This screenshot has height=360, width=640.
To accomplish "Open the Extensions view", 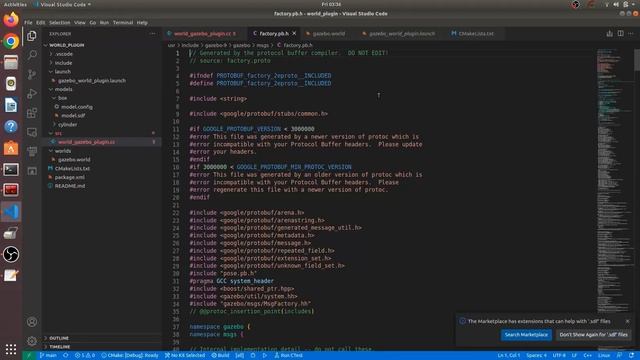I will (x=32, y=113).
